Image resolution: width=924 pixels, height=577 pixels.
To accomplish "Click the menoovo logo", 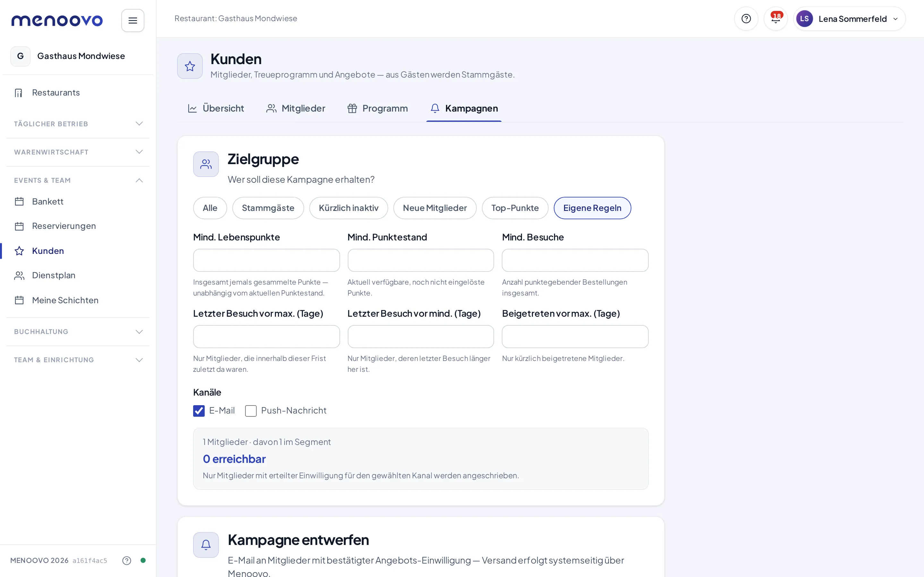I will click(57, 20).
